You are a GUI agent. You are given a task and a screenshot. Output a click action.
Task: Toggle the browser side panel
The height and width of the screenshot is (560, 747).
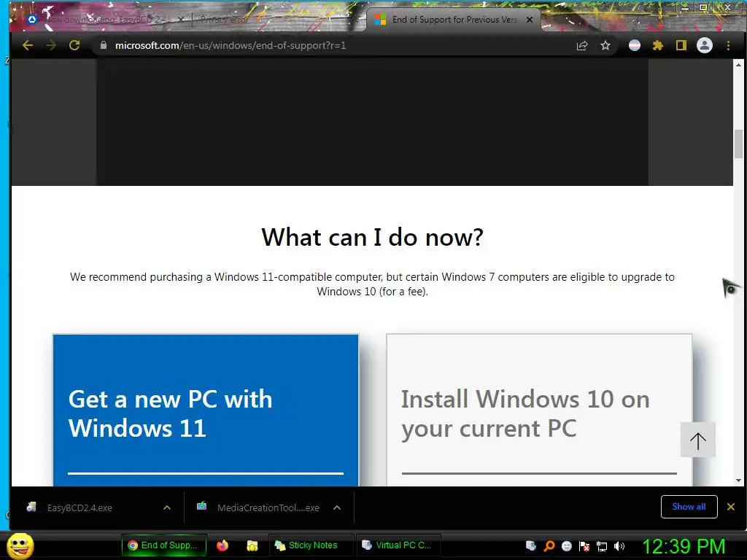coord(681,46)
